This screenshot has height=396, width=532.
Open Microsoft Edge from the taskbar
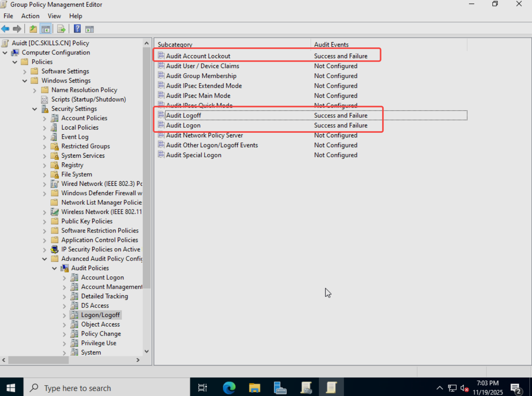[229, 388]
